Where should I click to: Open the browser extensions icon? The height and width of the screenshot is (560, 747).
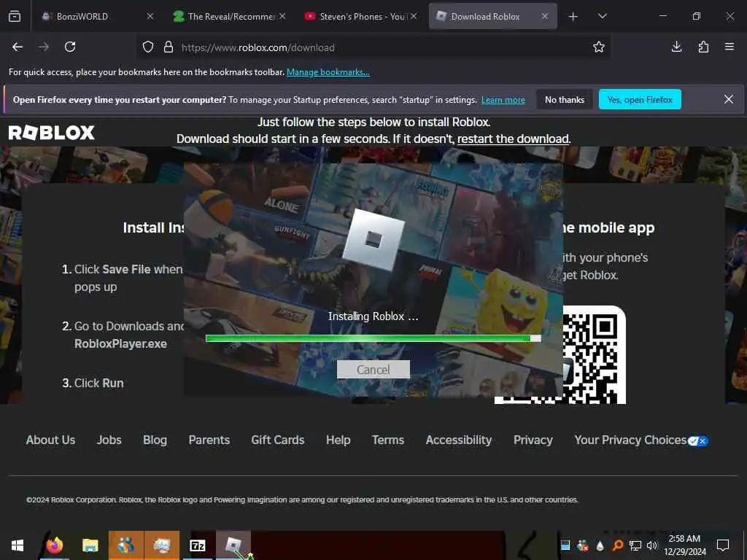pyautogui.click(x=703, y=47)
